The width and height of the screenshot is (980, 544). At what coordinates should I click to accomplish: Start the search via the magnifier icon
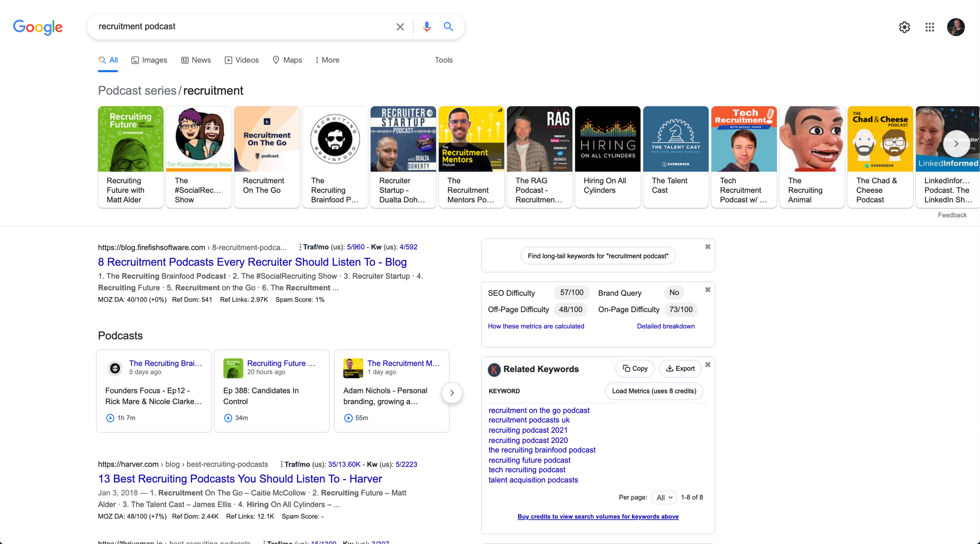(x=448, y=26)
